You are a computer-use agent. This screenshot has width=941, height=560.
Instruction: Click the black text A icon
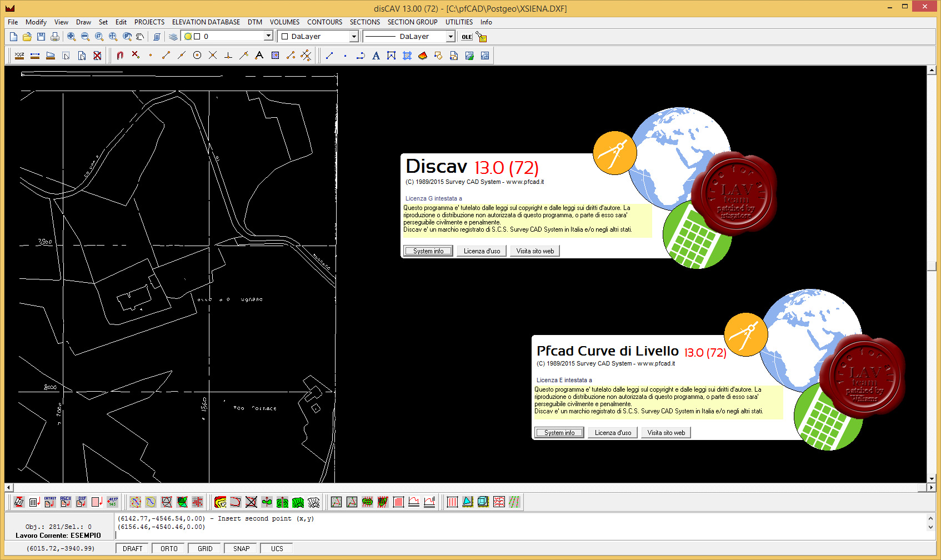(259, 56)
